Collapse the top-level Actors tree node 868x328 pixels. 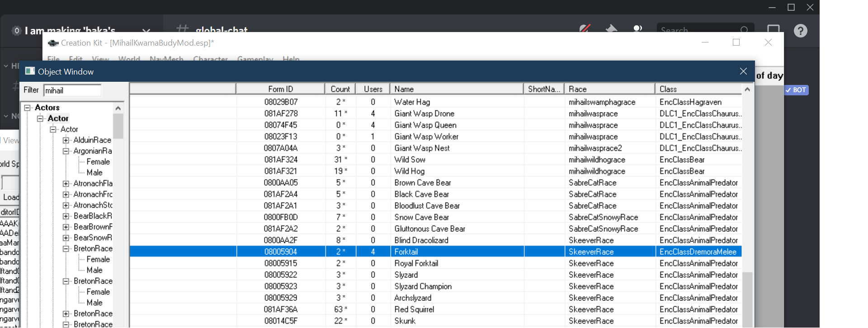pyautogui.click(x=27, y=108)
